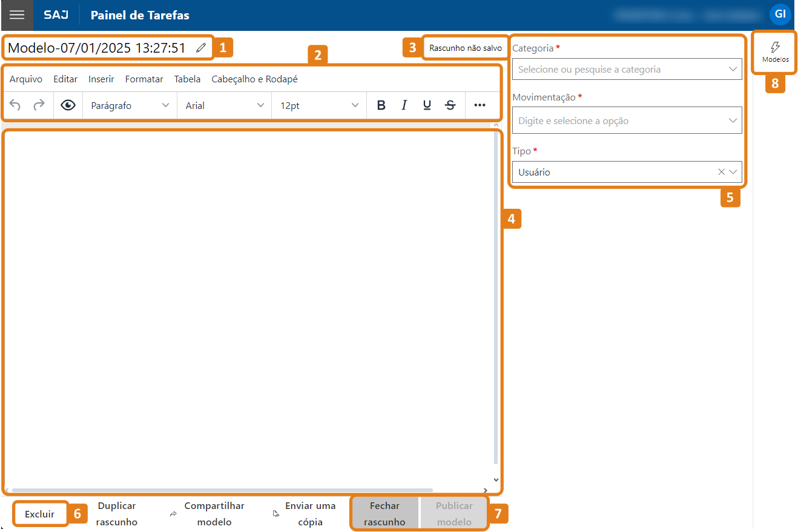Click the pencil icon to rename the model
The height and width of the screenshot is (532, 798).
(200, 47)
